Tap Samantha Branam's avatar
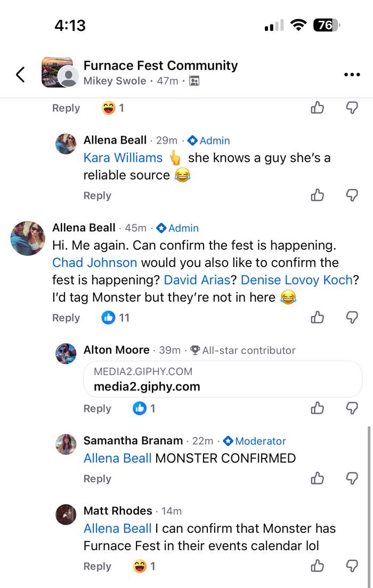The height and width of the screenshot is (588, 373). [x=66, y=444]
